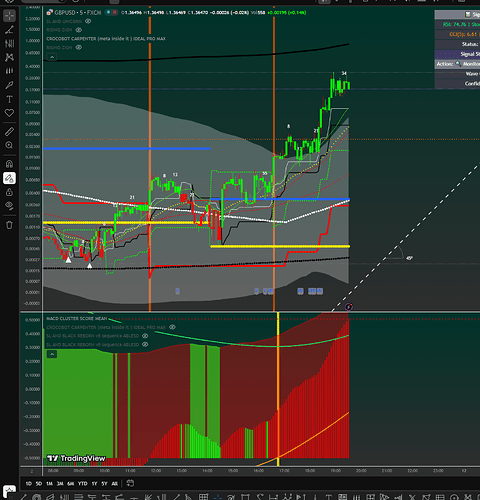480x500 pixels.
Task: Select the 5D date range
Action: coord(39,483)
